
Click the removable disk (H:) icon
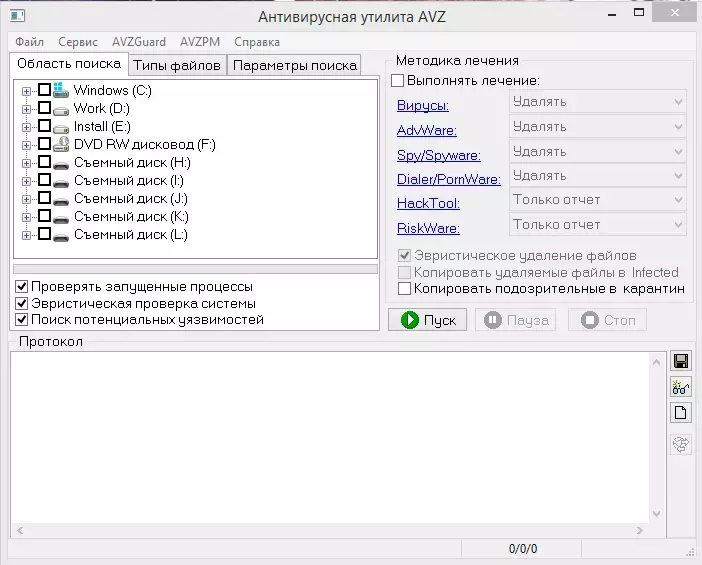[x=60, y=164]
